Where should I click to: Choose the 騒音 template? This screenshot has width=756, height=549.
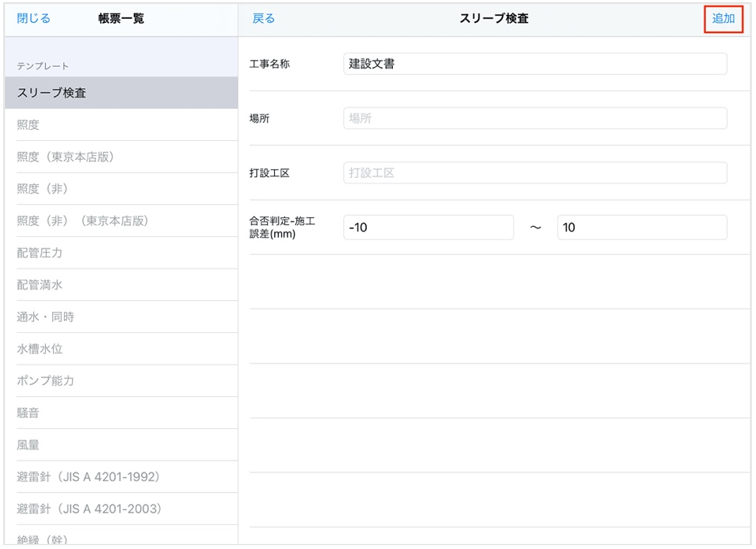coord(120,413)
